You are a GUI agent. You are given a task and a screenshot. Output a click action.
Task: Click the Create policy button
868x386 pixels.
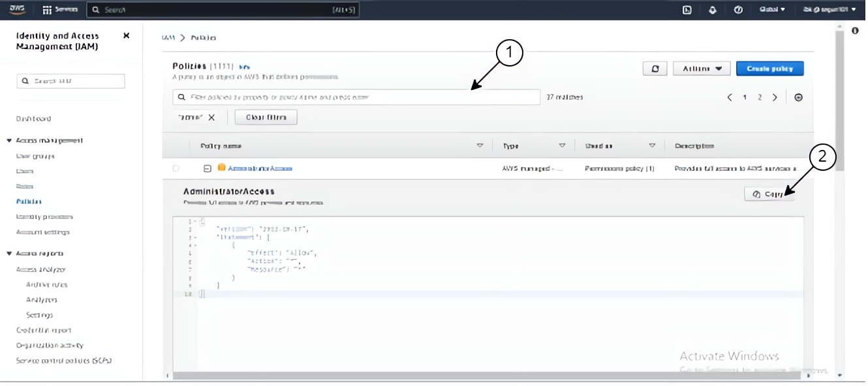769,68
